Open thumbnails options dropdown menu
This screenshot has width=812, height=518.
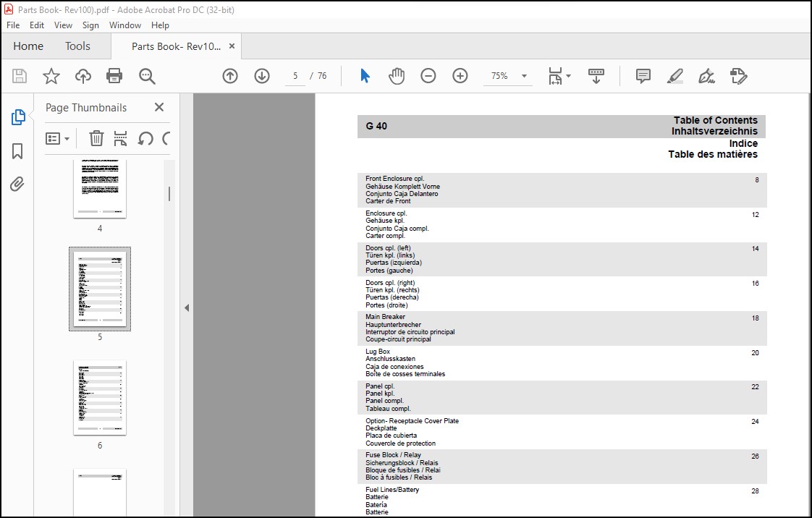57,138
